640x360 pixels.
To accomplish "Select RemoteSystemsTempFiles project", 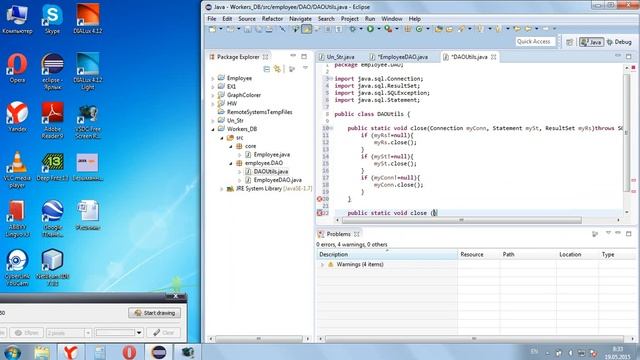I will coord(259,112).
